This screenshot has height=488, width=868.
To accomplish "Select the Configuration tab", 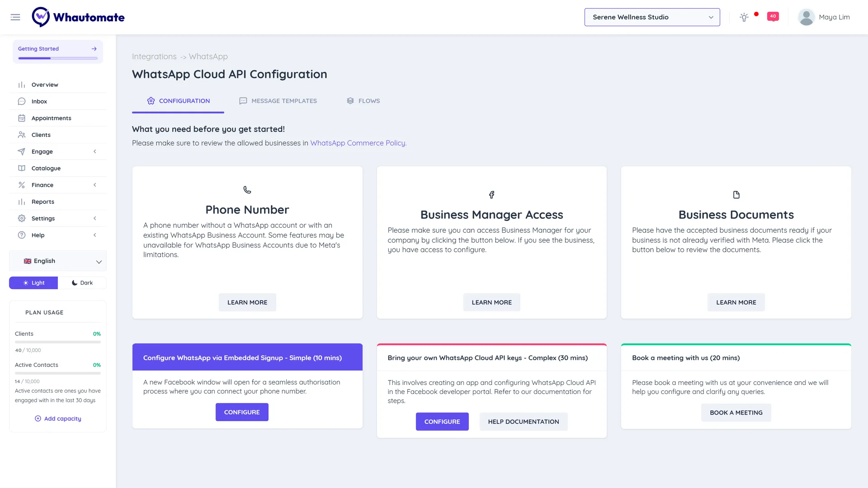I will [x=178, y=101].
